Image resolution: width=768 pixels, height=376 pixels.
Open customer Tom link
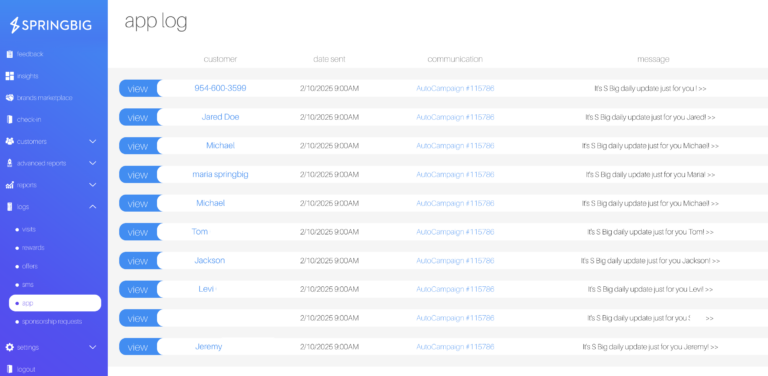tap(200, 232)
